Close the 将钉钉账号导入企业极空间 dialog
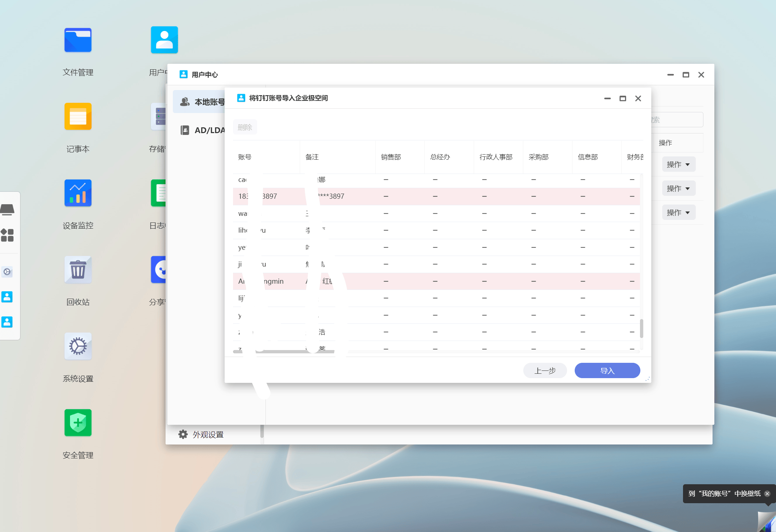Viewport: 776px width, 532px height. (x=638, y=98)
